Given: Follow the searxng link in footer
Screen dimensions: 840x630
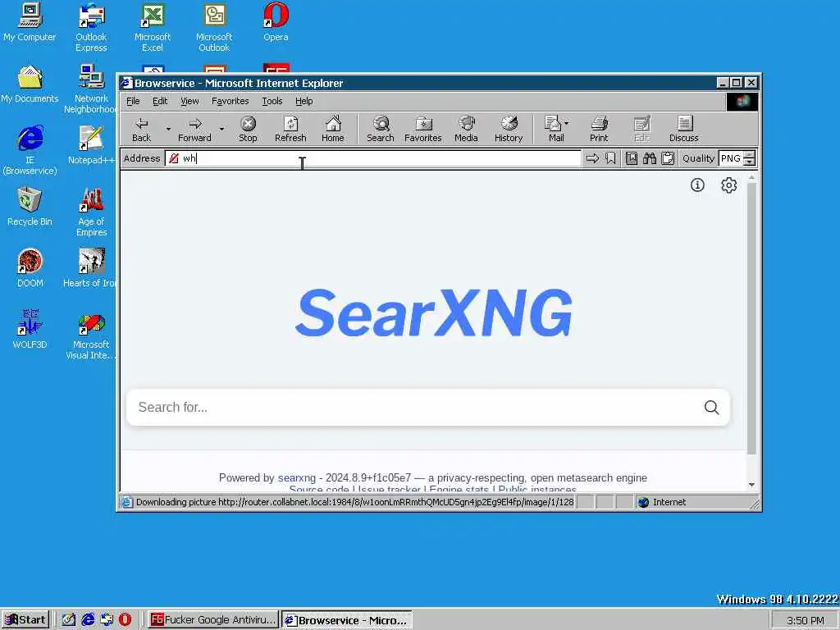Looking at the screenshot, I should click(x=297, y=478).
